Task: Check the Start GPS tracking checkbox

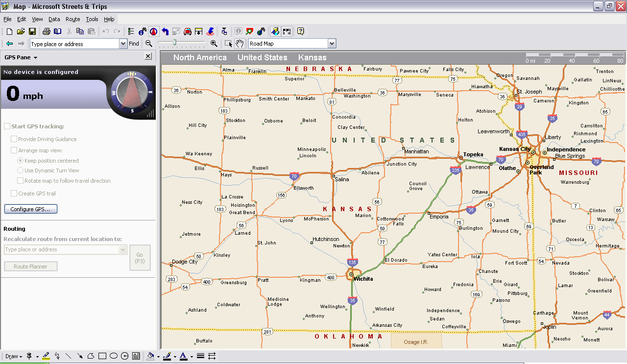Action: 7,126
